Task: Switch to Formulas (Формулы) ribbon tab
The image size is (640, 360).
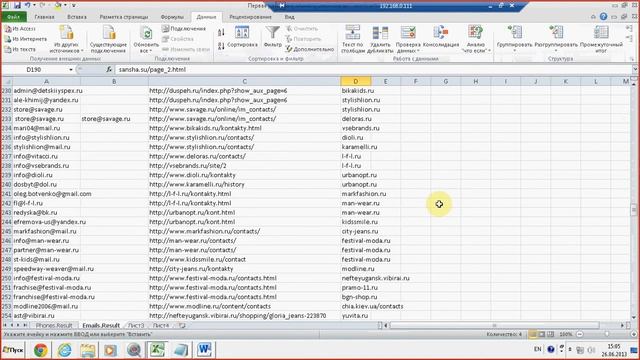Action: point(172,17)
